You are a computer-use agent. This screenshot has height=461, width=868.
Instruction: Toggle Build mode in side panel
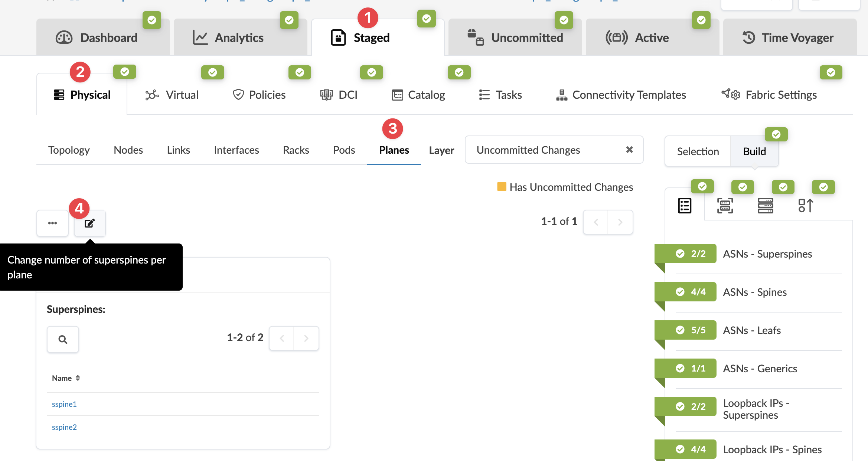pos(754,151)
